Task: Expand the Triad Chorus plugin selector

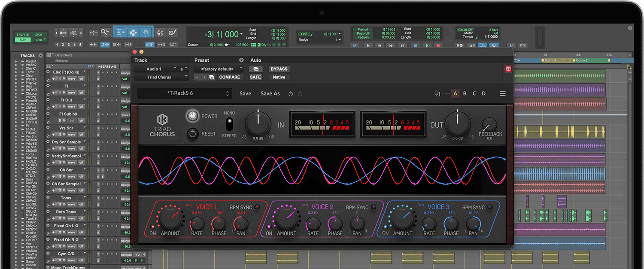Action: (161, 77)
